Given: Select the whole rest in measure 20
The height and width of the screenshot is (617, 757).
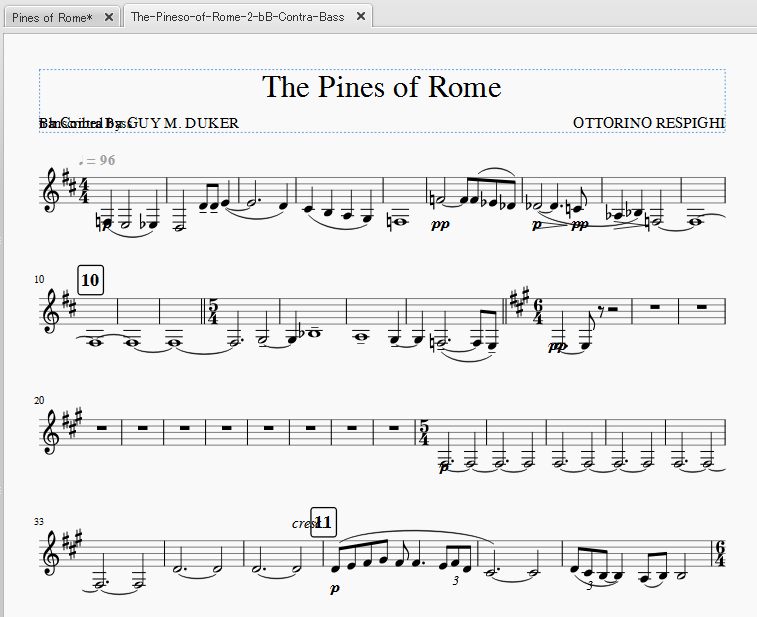Looking at the screenshot, I should pos(101,428).
